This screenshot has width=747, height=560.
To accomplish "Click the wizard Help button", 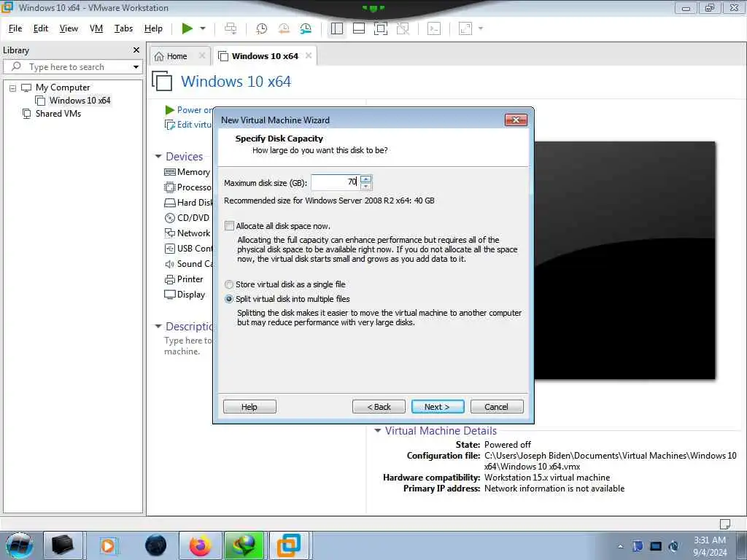I will [x=249, y=407].
